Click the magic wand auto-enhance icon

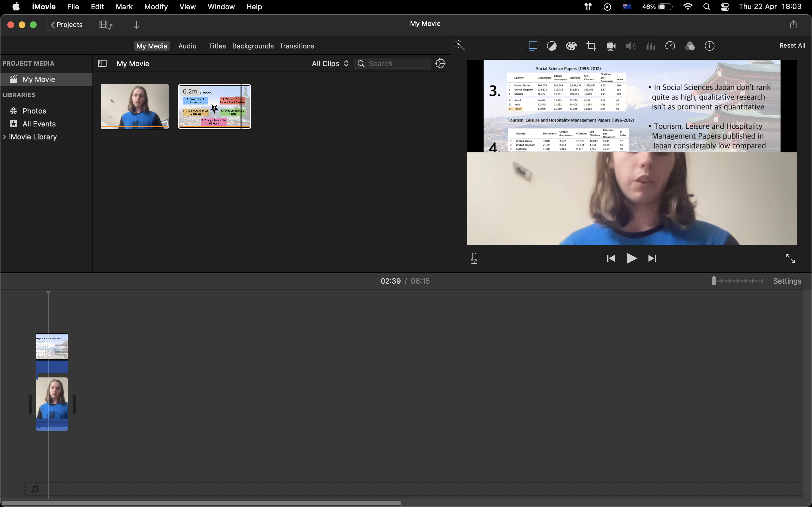pyautogui.click(x=460, y=46)
